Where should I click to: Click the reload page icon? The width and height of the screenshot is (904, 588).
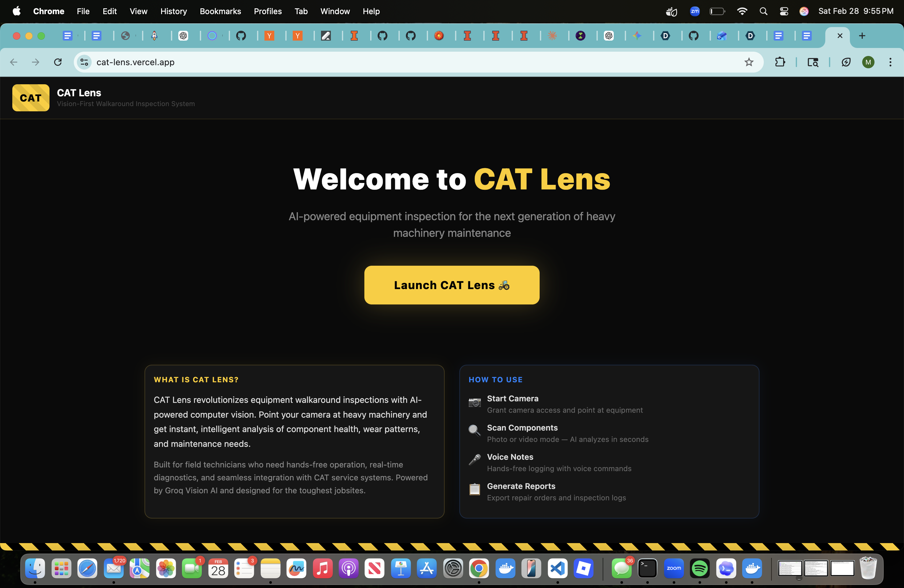(58, 62)
